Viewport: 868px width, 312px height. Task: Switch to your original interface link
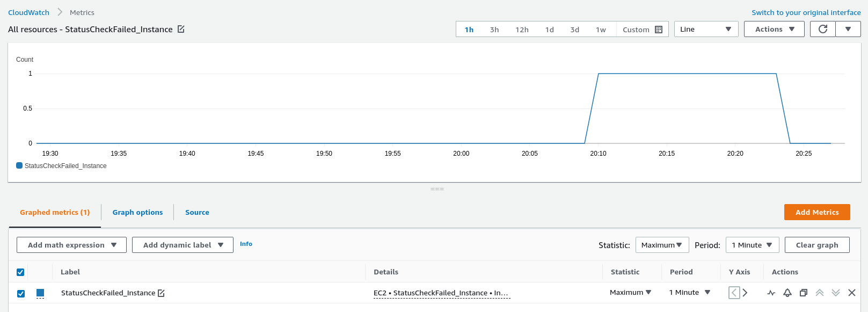pos(806,12)
